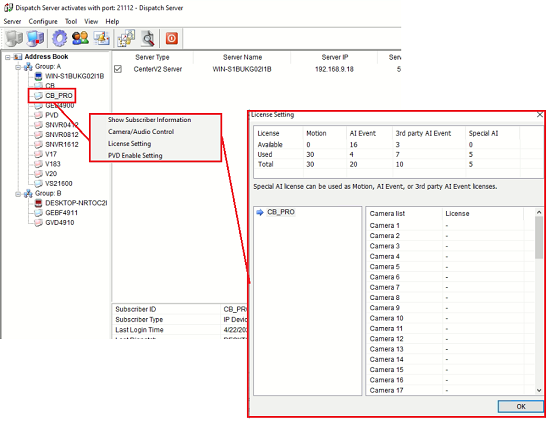
Task: Click the magnifier search log toolbar icon
Action: [148, 38]
